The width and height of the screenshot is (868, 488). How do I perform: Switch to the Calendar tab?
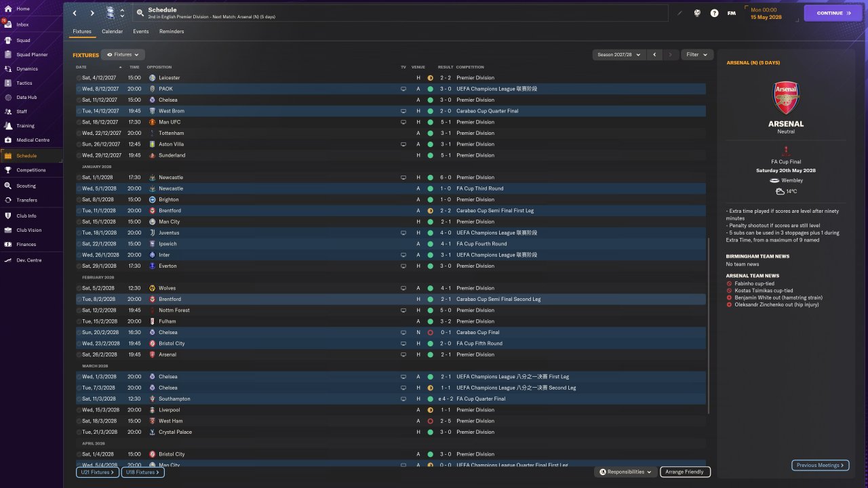click(113, 31)
